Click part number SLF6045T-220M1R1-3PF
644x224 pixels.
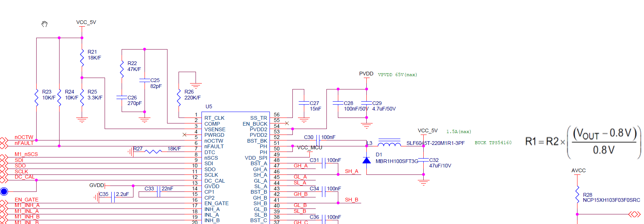435,143
